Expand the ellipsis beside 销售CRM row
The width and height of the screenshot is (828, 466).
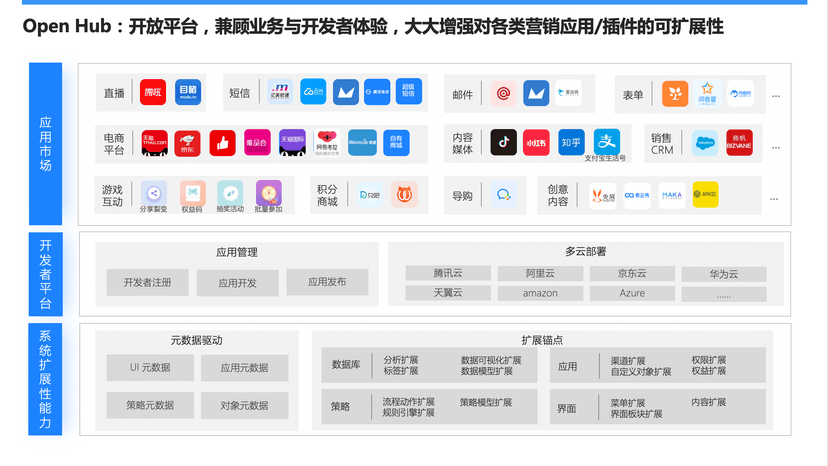pos(776,148)
